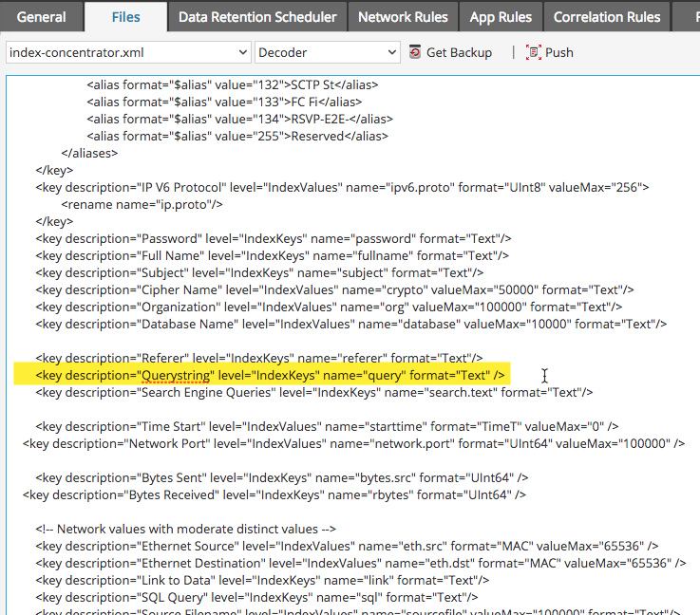This screenshot has width=700, height=615.
Task: Click the rename ip.proto line
Action: [142, 204]
